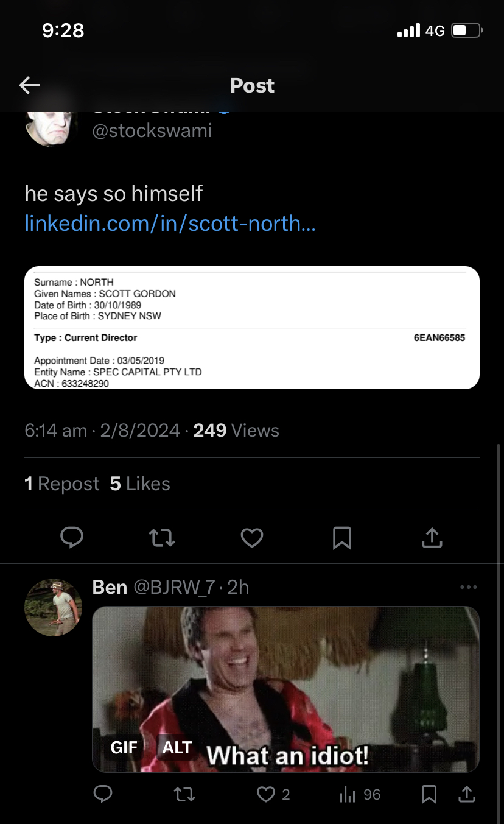This screenshot has width=504, height=824.
Task: Show ALT text for the GIF
Action: pyautogui.click(x=177, y=747)
